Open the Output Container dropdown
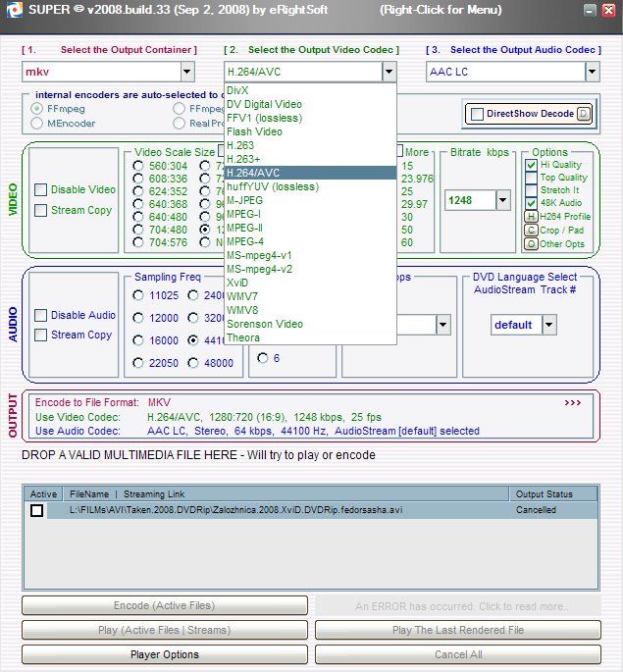This screenshot has width=623, height=672. [187, 71]
